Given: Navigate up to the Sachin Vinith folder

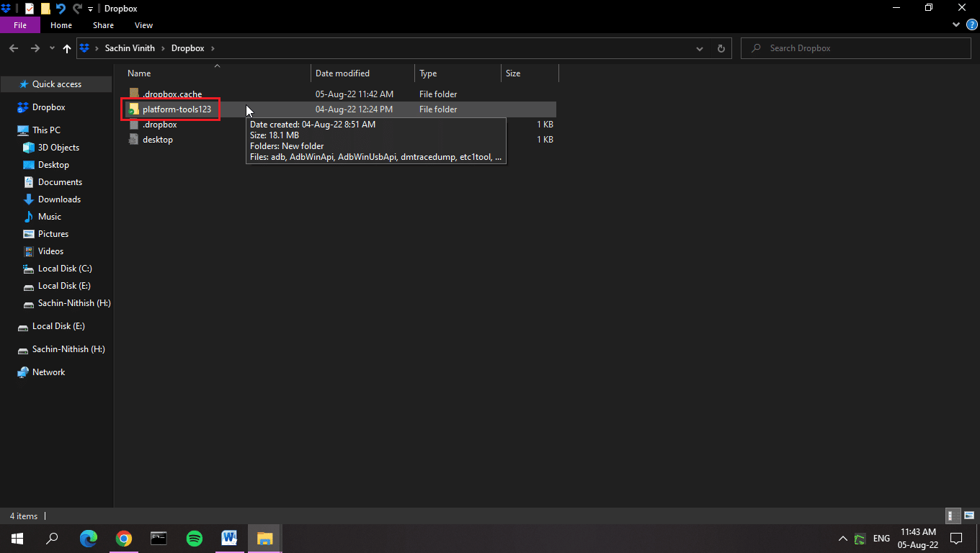Looking at the screenshot, I should tap(66, 48).
